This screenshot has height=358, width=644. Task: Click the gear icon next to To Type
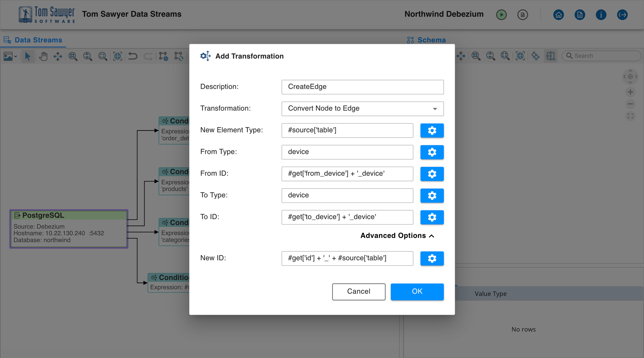pyautogui.click(x=432, y=196)
